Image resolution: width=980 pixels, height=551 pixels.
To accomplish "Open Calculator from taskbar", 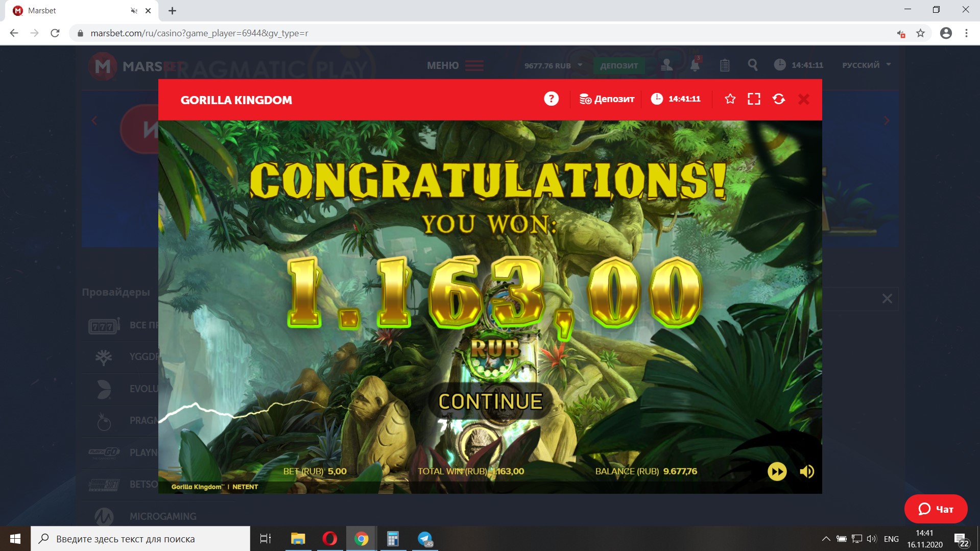I will [393, 539].
